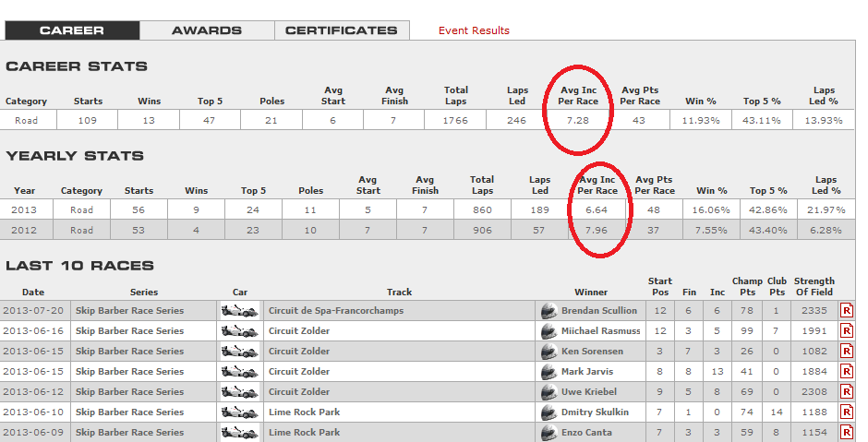The width and height of the screenshot is (868, 442).
Task: Click car icon in the 2013-06-09 race row
Action: (240, 433)
